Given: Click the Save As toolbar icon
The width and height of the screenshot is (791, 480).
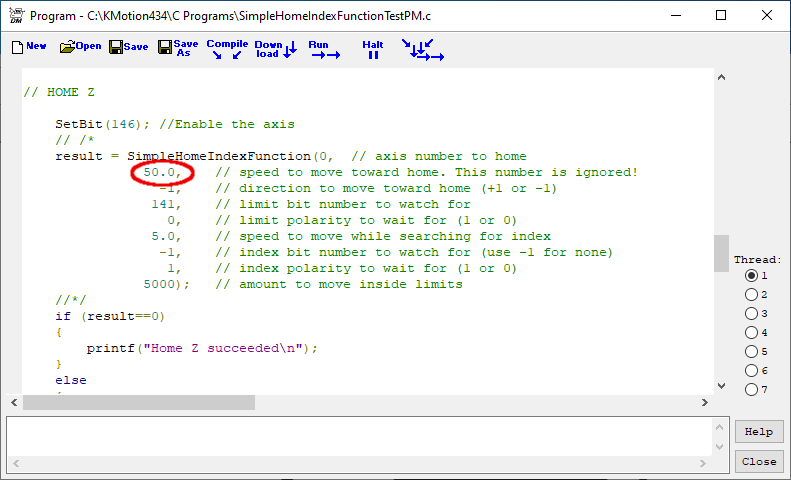Looking at the screenshot, I should (x=178, y=48).
